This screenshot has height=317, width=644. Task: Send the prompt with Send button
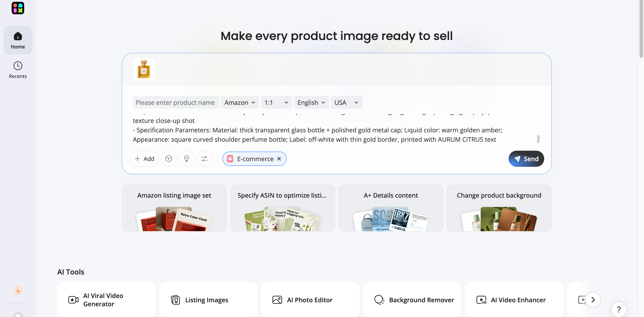(526, 159)
